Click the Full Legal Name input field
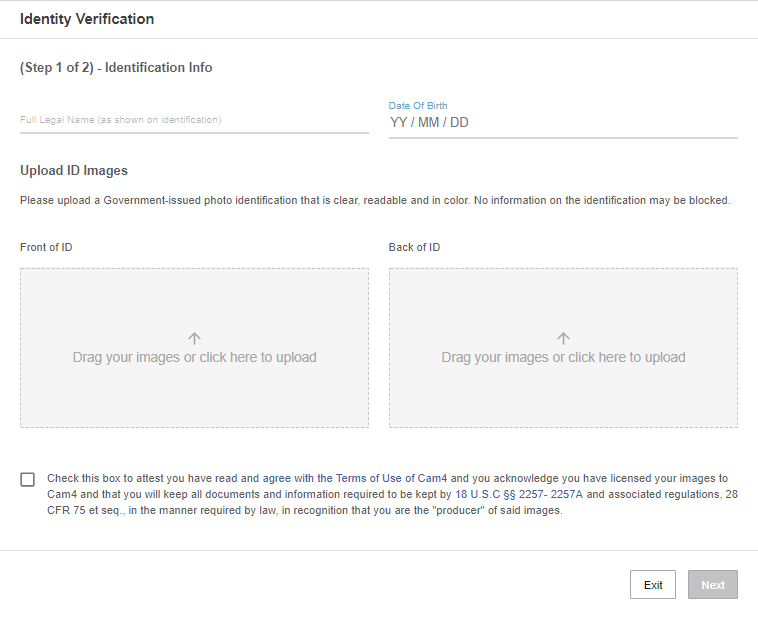 point(194,121)
